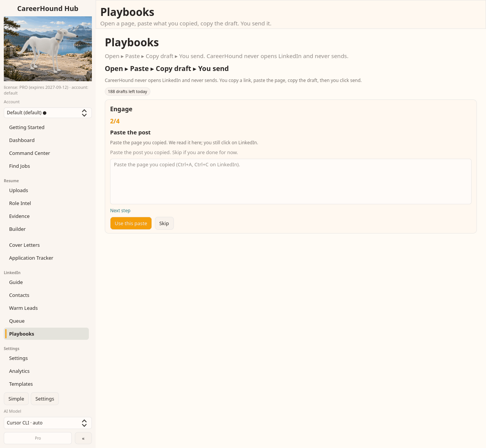Viewport: 486px width, 448px height.
Task: Select Role Intel in the sidebar
Action: pyautogui.click(x=46, y=203)
